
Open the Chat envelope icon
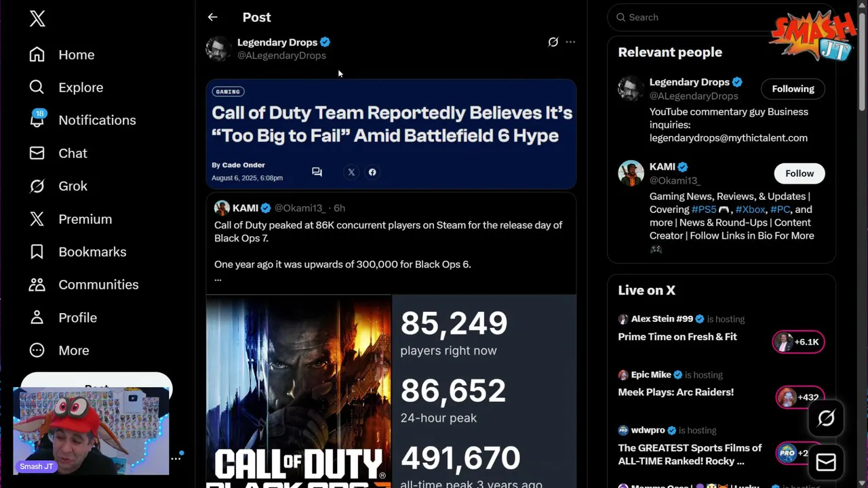37,153
